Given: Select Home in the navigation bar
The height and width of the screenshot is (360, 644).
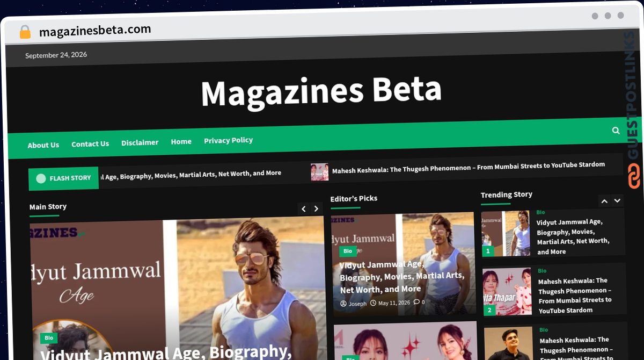Looking at the screenshot, I should [181, 141].
